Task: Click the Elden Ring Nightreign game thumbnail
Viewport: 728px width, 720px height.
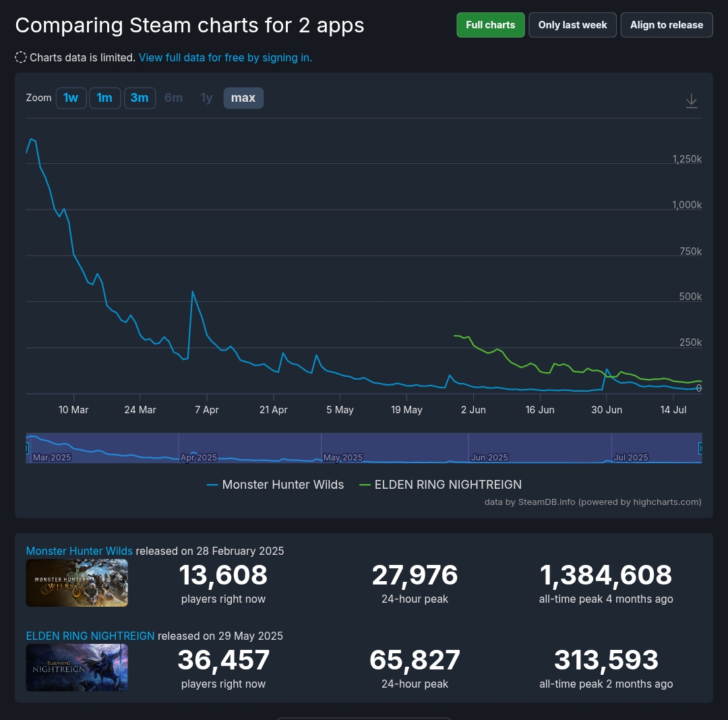Action: [77, 668]
